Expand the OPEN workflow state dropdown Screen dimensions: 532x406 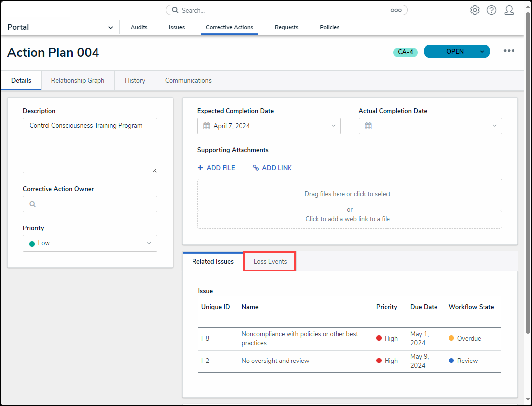coord(482,52)
